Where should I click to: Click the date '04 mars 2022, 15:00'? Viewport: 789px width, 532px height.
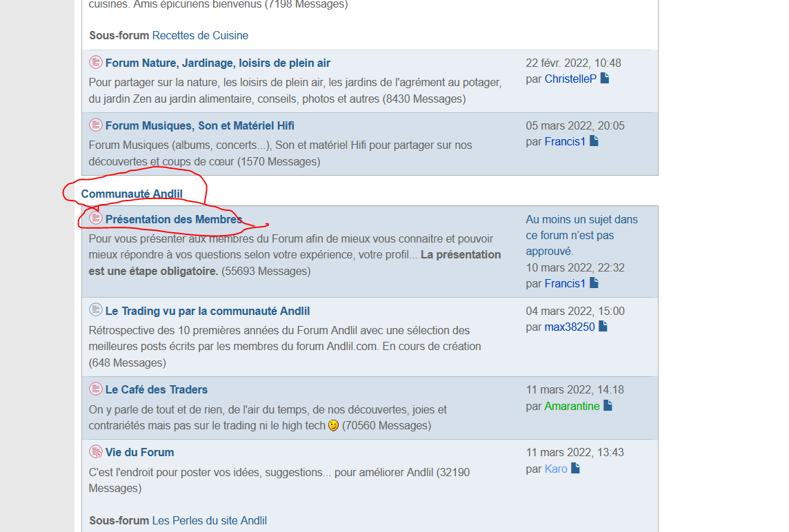pos(575,311)
